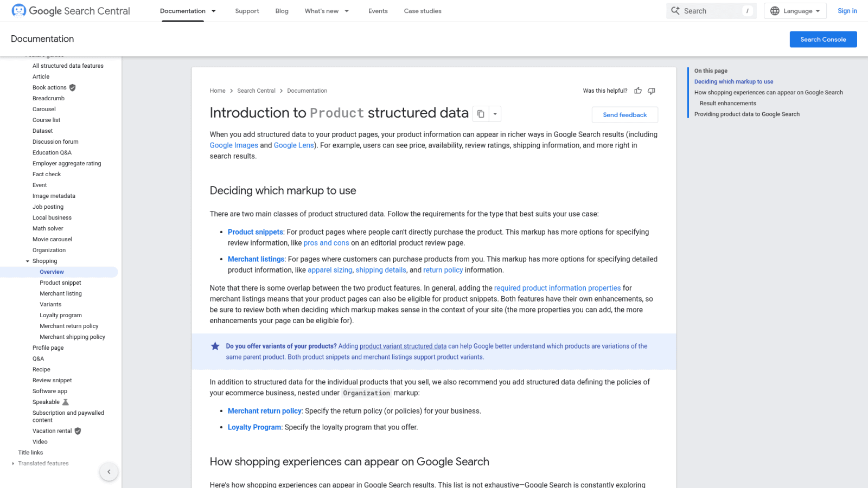Jump to Deciding which markup to use section
The height and width of the screenshot is (488, 868).
(733, 81)
